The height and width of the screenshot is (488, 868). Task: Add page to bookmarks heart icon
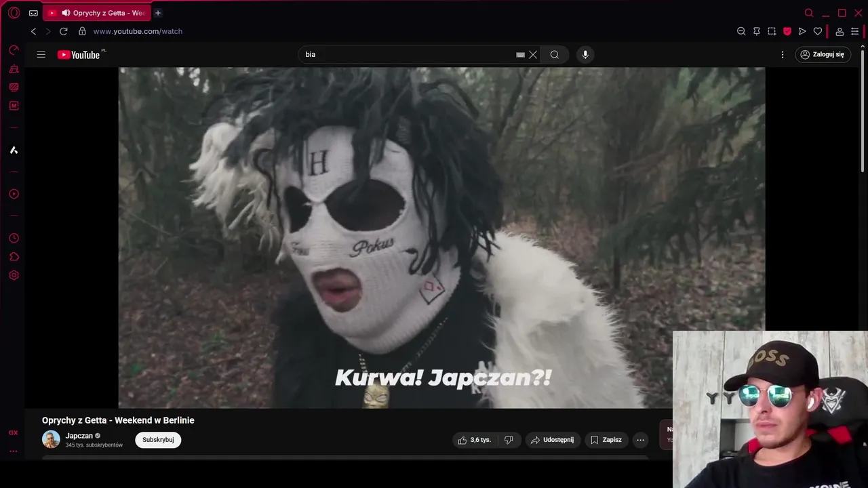point(818,31)
